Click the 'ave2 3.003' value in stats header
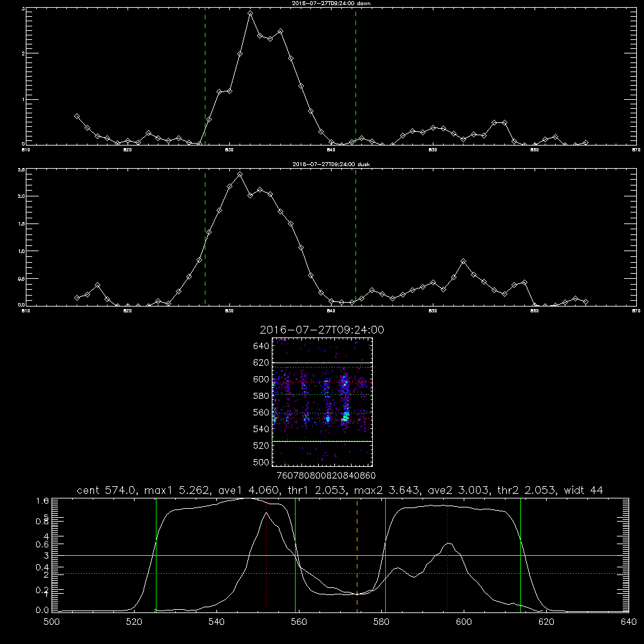This screenshot has width=644, height=644. (458, 490)
